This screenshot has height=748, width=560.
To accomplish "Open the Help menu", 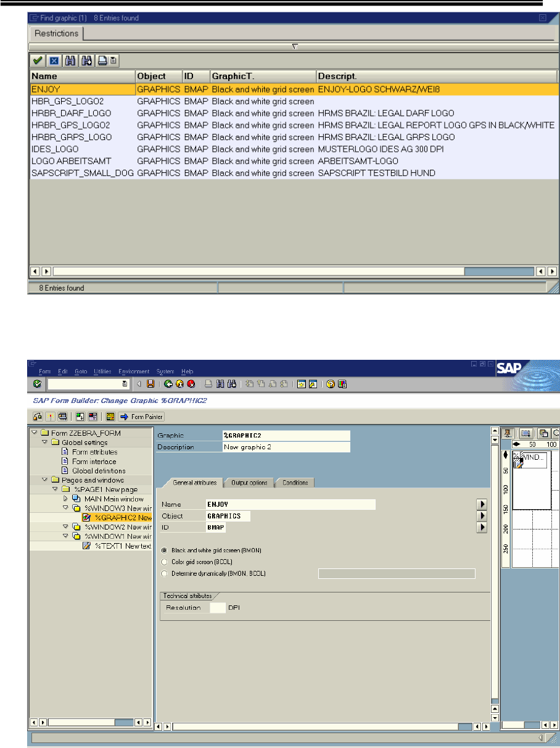I will [187, 372].
